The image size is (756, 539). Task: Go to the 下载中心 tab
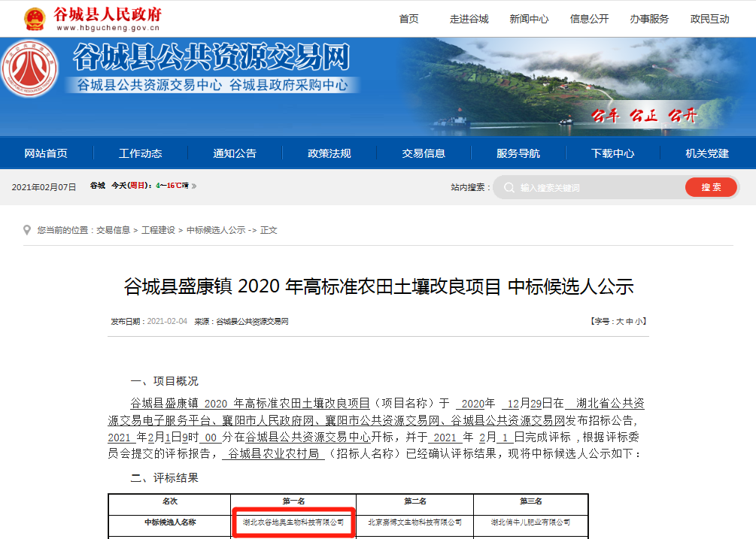coord(613,153)
